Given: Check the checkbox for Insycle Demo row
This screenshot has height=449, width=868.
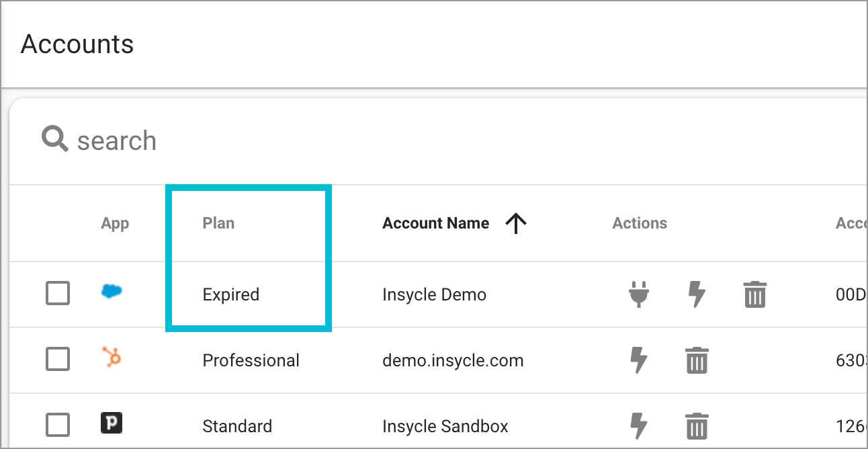Looking at the screenshot, I should click(x=58, y=292).
